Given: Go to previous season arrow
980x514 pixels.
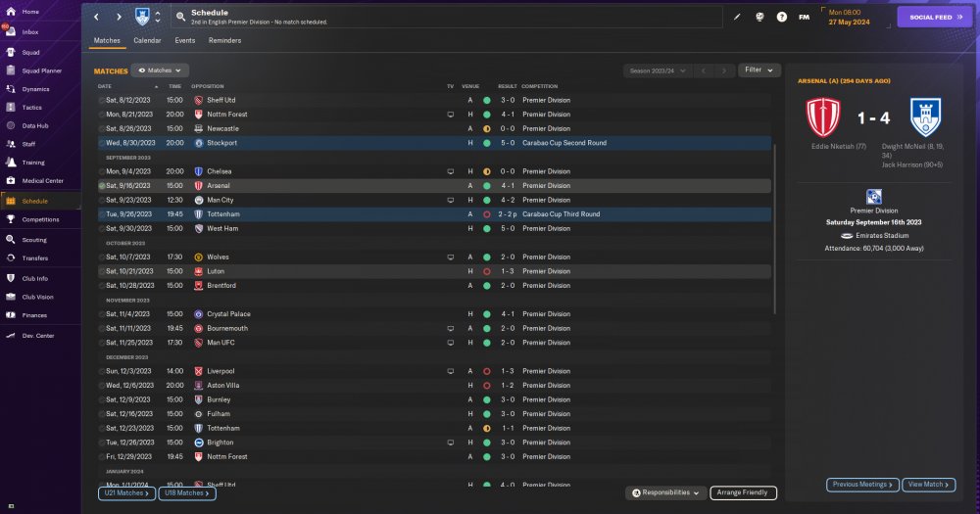Looking at the screenshot, I should pyautogui.click(x=704, y=70).
